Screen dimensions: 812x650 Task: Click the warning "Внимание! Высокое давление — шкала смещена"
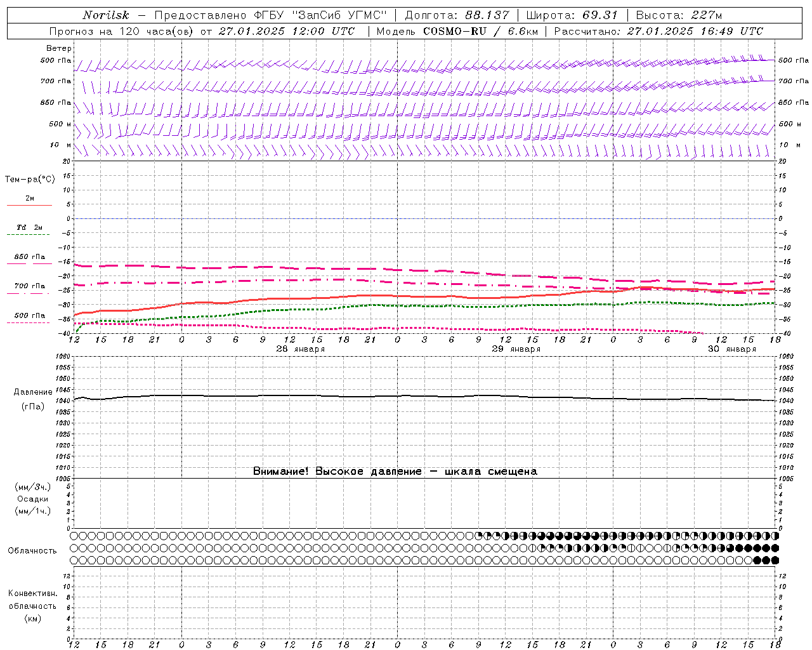click(x=395, y=471)
